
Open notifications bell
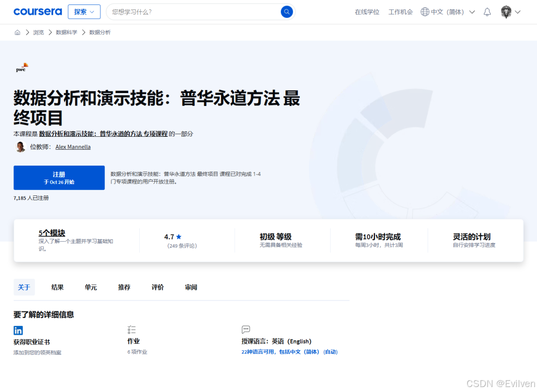tap(487, 12)
